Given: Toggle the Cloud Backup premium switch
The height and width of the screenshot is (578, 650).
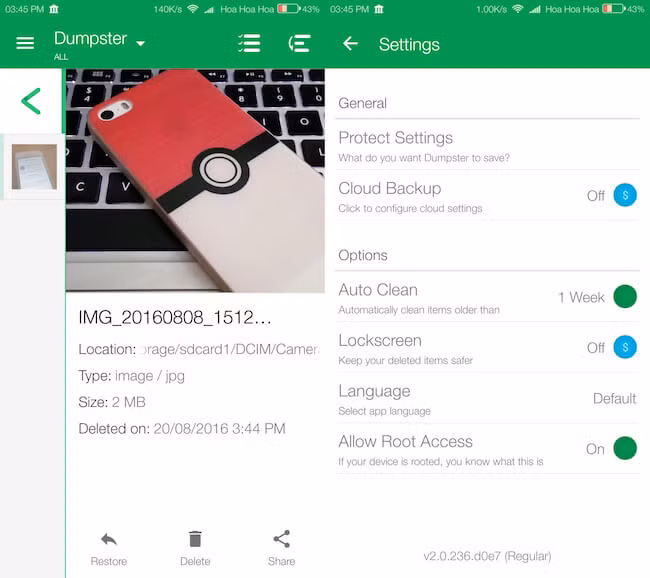Looking at the screenshot, I should [x=624, y=195].
